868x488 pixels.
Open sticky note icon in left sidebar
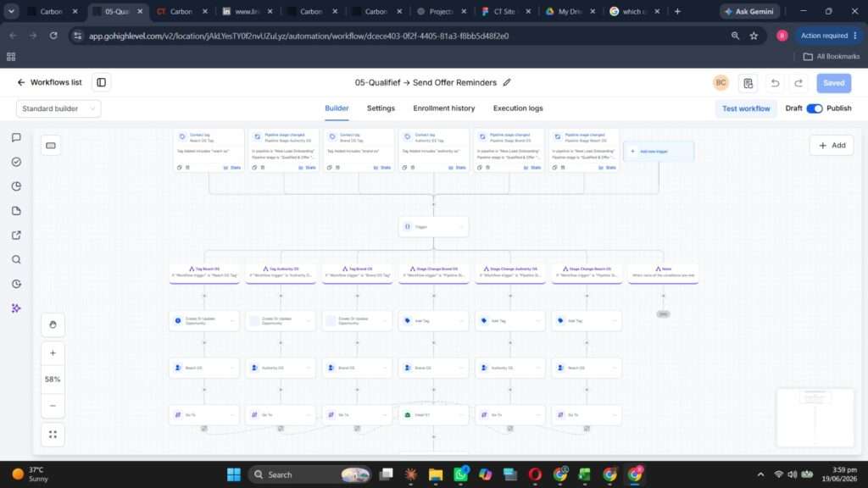click(17, 211)
